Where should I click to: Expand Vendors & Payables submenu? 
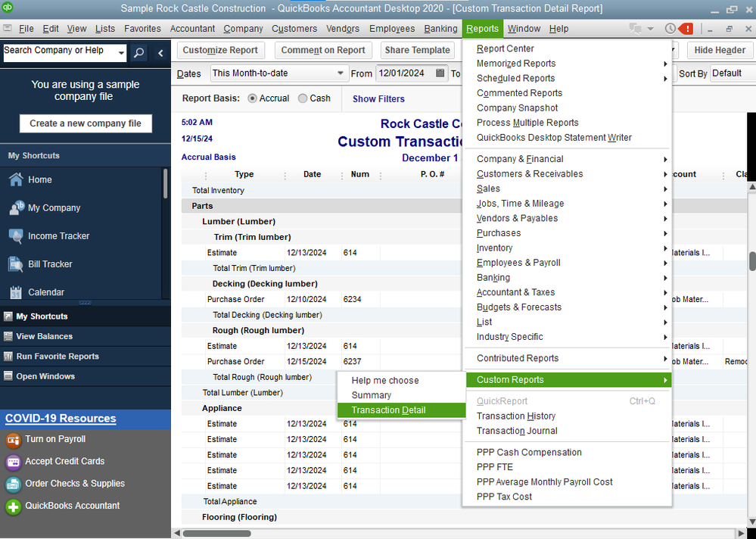[665, 218]
